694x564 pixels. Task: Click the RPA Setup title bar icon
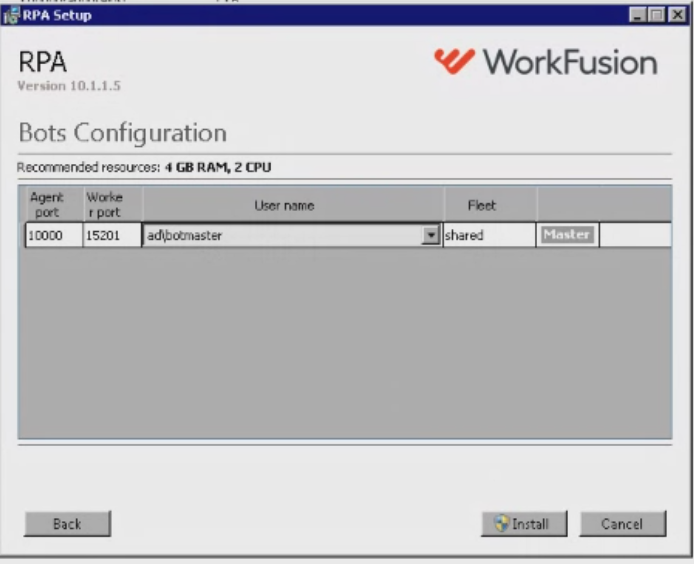tap(11, 15)
